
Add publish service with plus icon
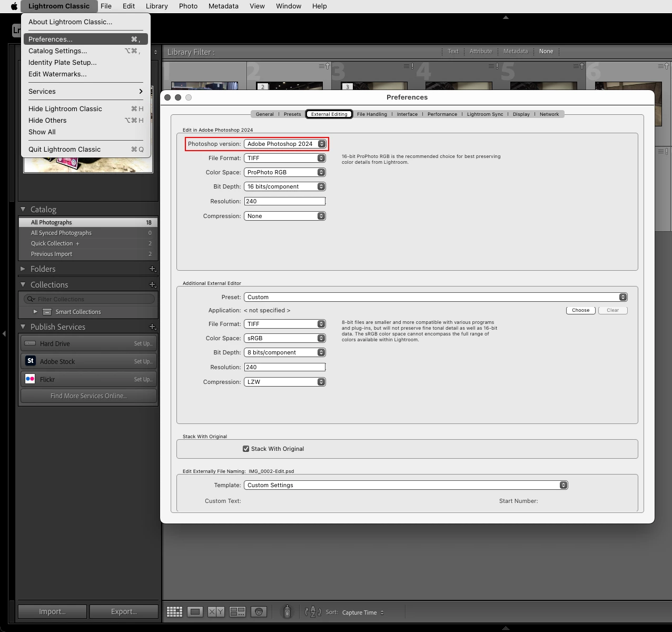coord(152,327)
